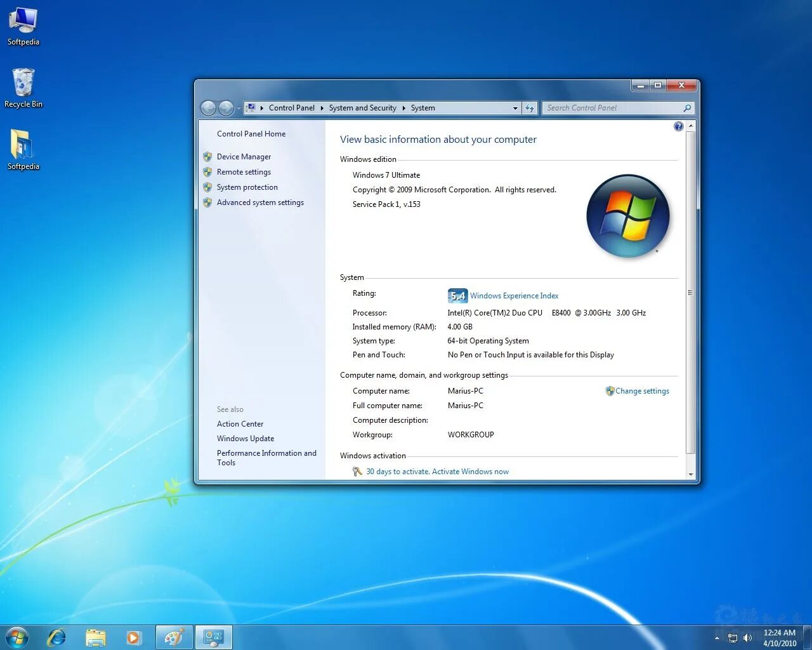Open Advanced system settings
The width and height of the screenshot is (812, 650).
(260, 202)
